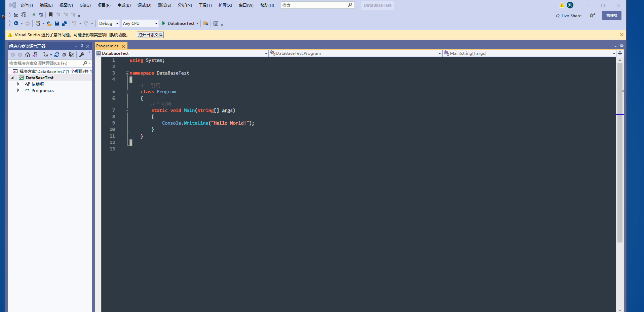This screenshot has width=644, height=312.
Task: Open the 工具(T) menu
Action: pyautogui.click(x=205, y=5)
